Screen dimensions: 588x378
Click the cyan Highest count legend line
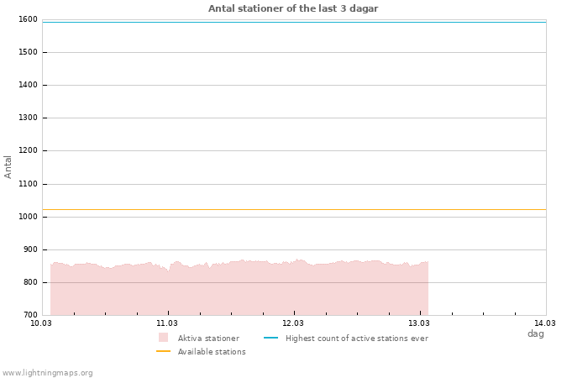click(270, 338)
